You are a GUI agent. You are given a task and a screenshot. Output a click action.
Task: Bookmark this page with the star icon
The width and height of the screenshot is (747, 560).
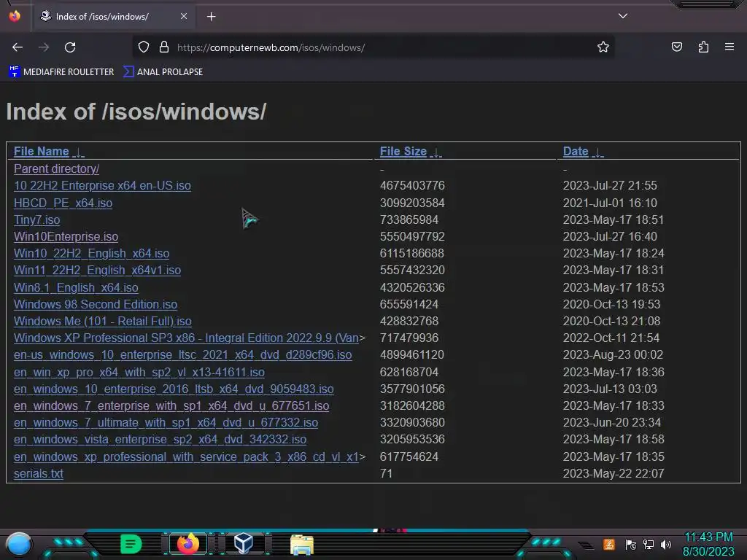[603, 47]
